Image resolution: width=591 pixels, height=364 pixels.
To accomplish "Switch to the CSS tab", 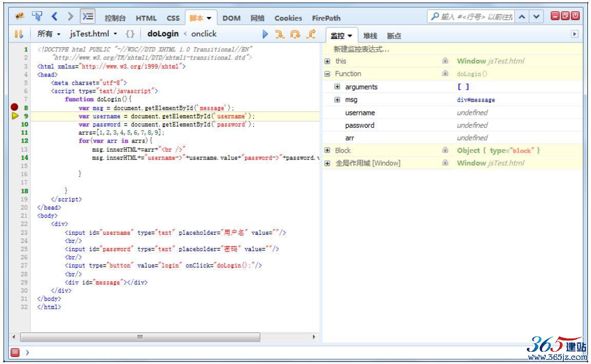I will pyautogui.click(x=173, y=18).
